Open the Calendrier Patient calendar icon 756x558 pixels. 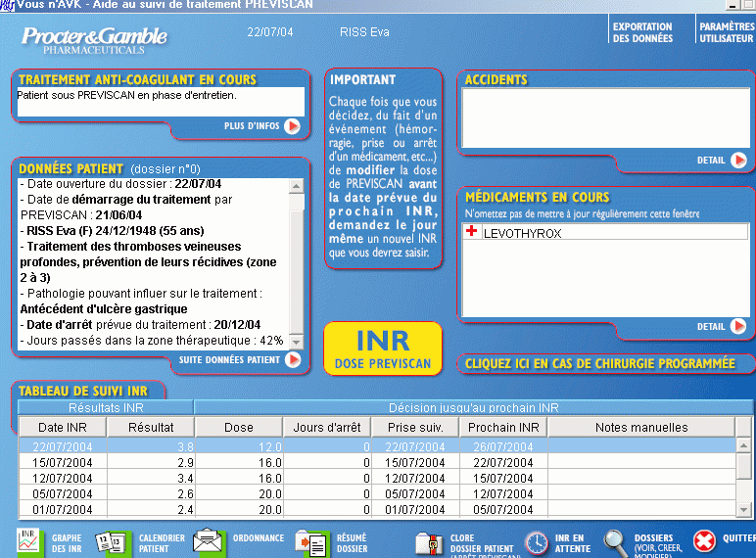pyautogui.click(x=110, y=543)
